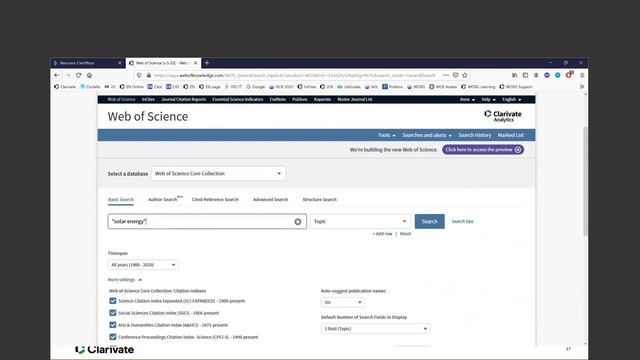640x360 pixels.
Task: Open the EN Online bookmark
Action: [x=131, y=87]
